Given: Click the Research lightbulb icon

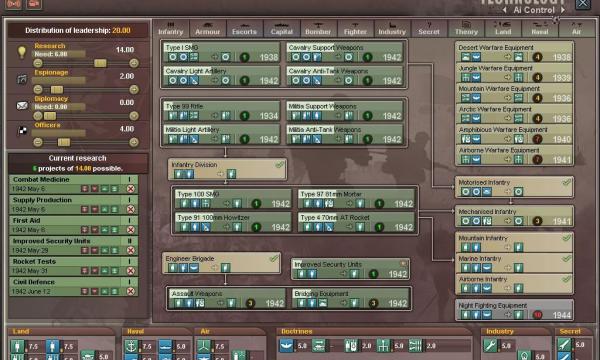Looking at the screenshot, I should 22,51.
